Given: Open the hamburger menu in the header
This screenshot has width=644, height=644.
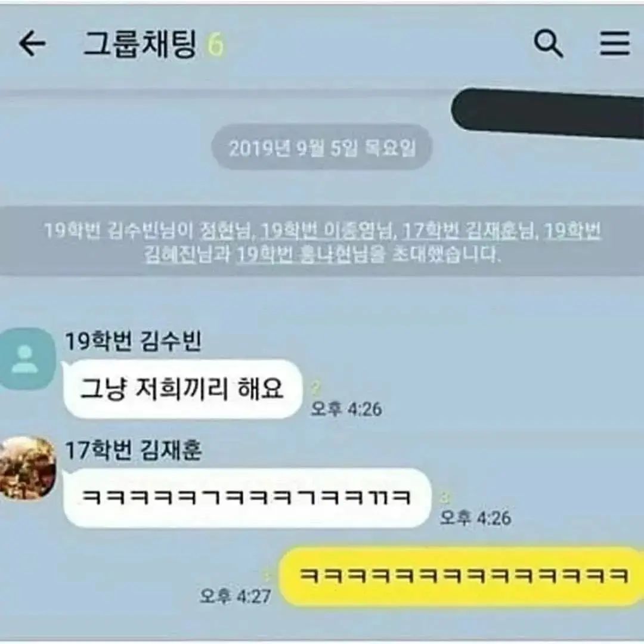Looking at the screenshot, I should click(614, 43).
